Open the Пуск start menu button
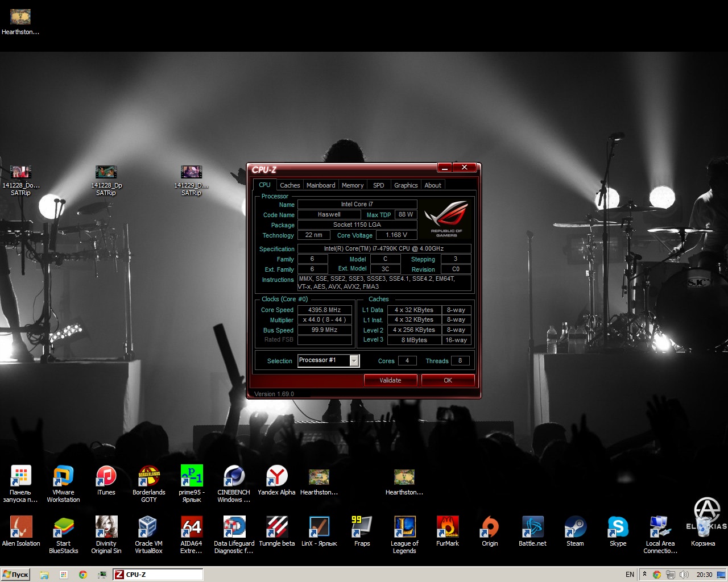728x582 pixels. coord(15,575)
